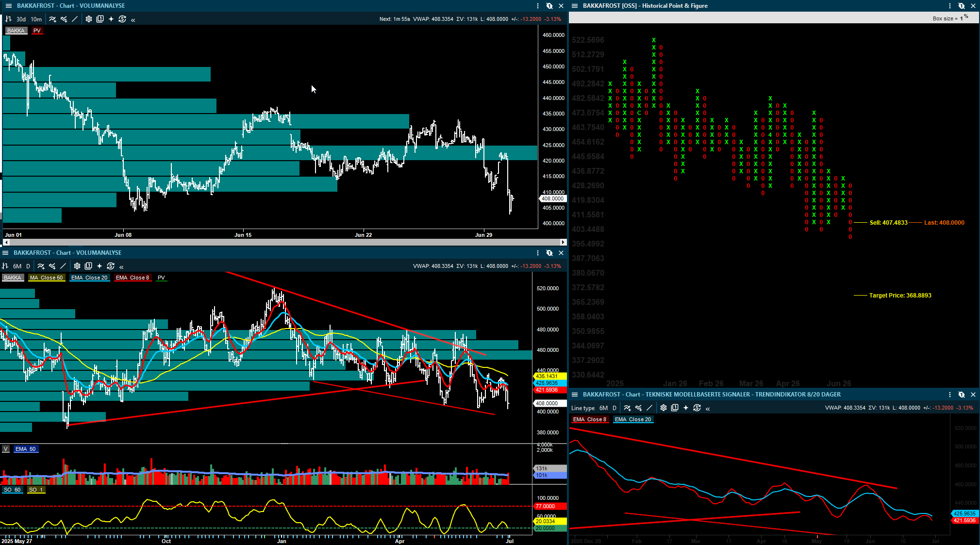Collapse toolbar chevrons in TRENDINDIKATOR chart
This screenshot has height=545, width=980.
(708, 408)
